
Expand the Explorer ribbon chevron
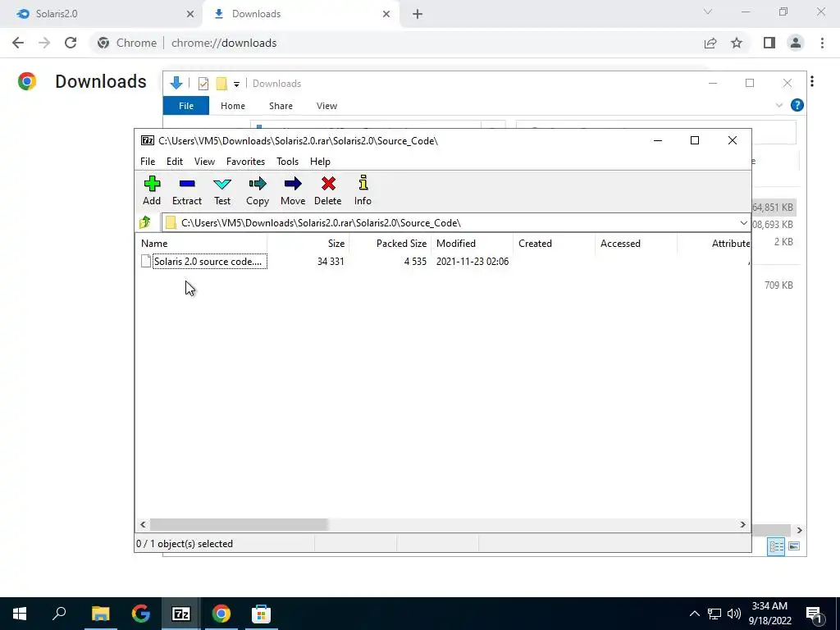coord(779,106)
